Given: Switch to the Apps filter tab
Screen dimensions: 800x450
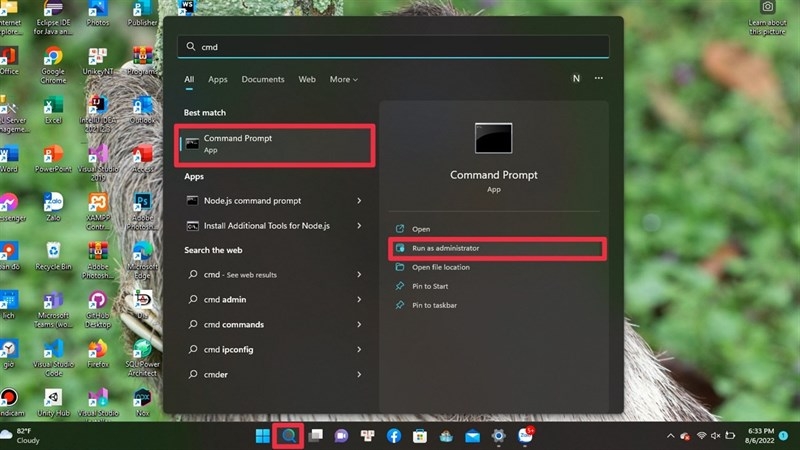Looking at the screenshot, I should coord(217,79).
